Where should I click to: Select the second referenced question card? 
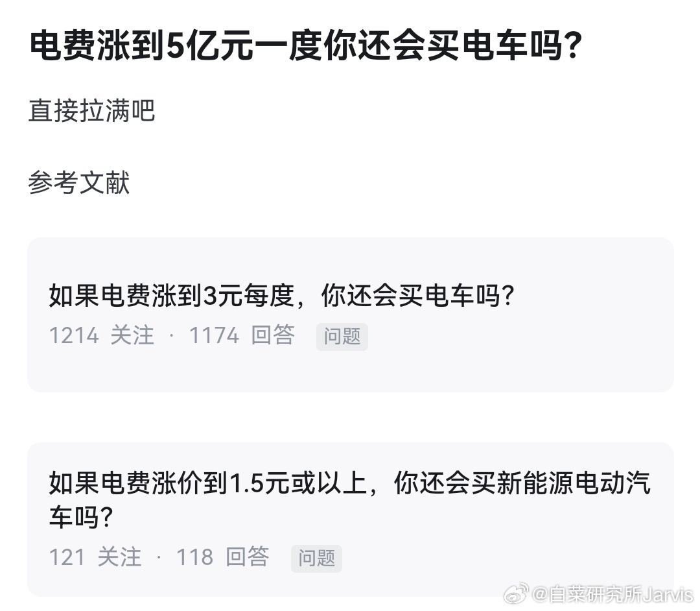(x=350, y=519)
